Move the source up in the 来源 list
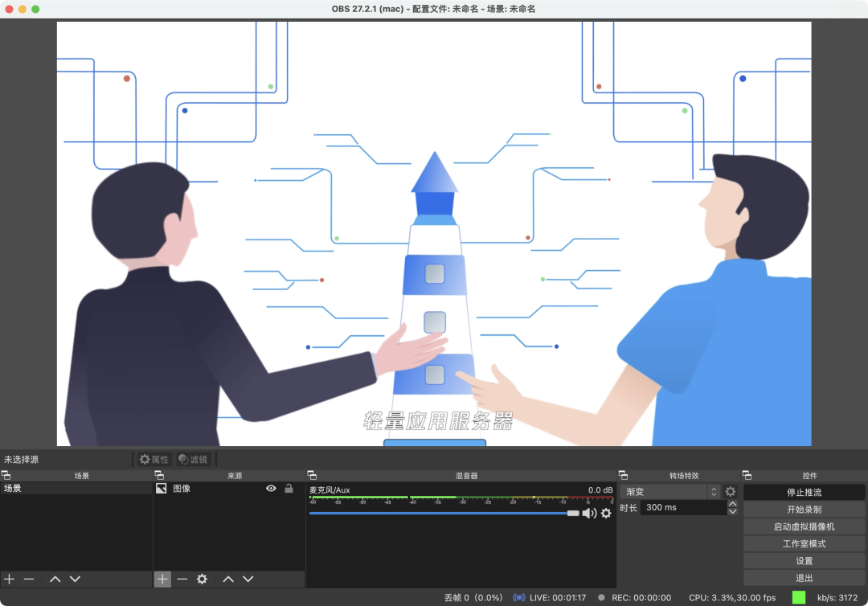Screen dimensions: 868x606 pyautogui.click(x=228, y=579)
